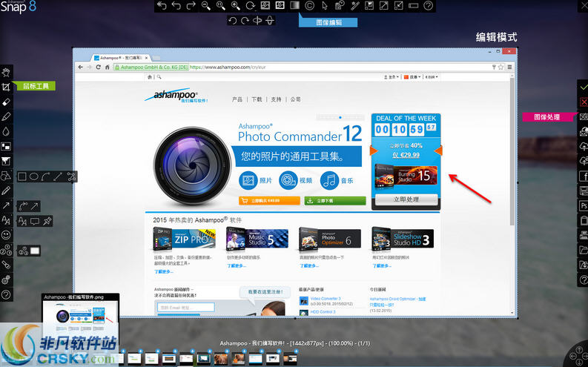
Task: Flip image horizontally icon
Action: click(257, 20)
